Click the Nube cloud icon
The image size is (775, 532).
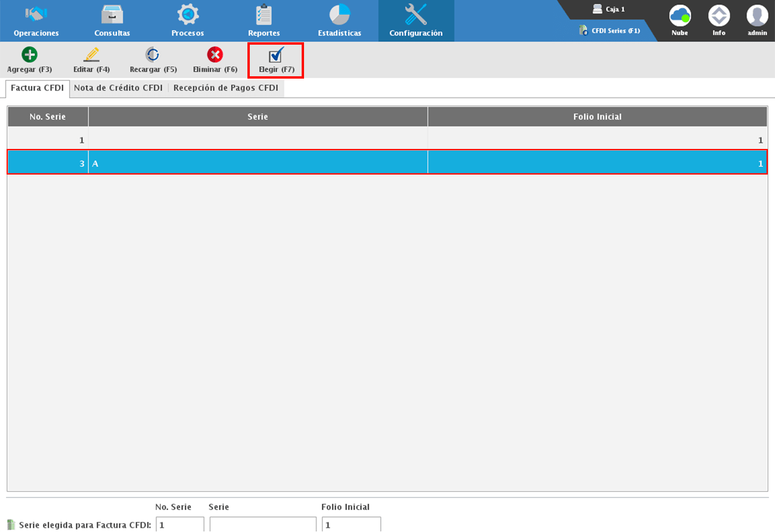[680, 15]
